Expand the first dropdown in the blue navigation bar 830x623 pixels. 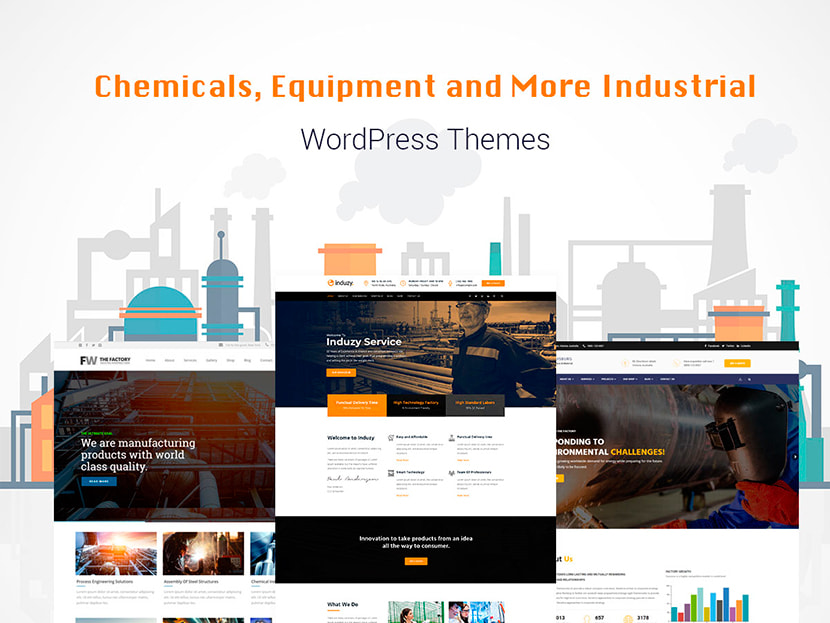click(566, 379)
